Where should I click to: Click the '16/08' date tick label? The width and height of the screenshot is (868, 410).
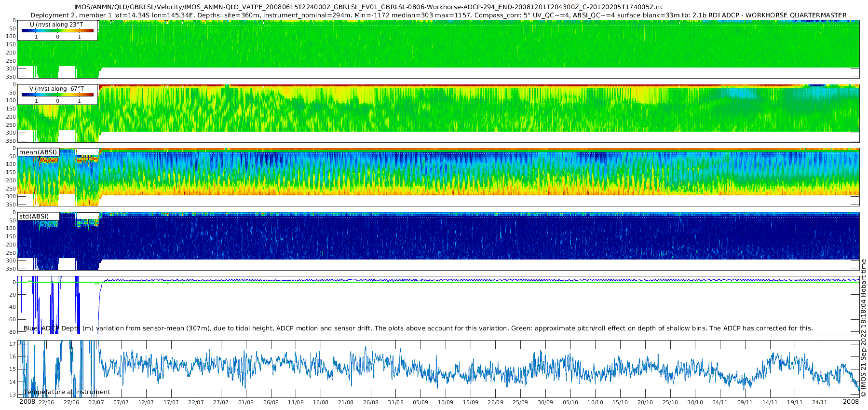tap(321, 402)
